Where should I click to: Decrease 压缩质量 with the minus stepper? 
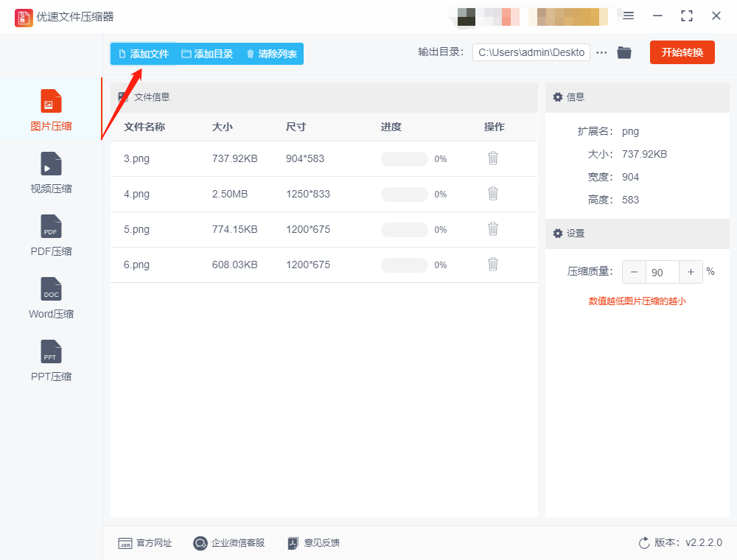(x=634, y=272)
